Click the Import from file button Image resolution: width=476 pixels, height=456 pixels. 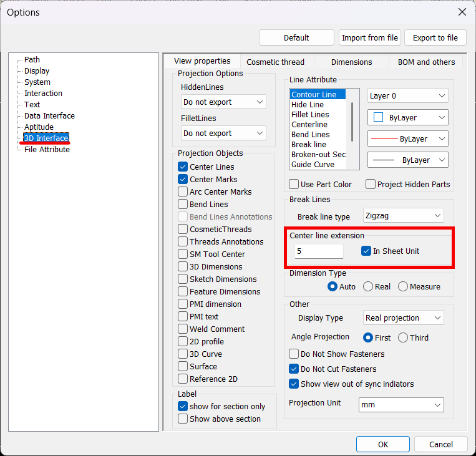tap(369, 38)
